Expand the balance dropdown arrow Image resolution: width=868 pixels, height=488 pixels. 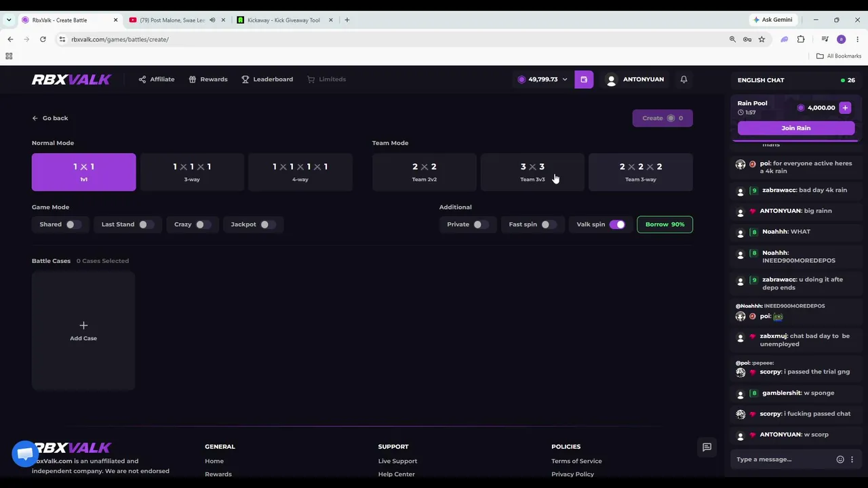[564, 79]
